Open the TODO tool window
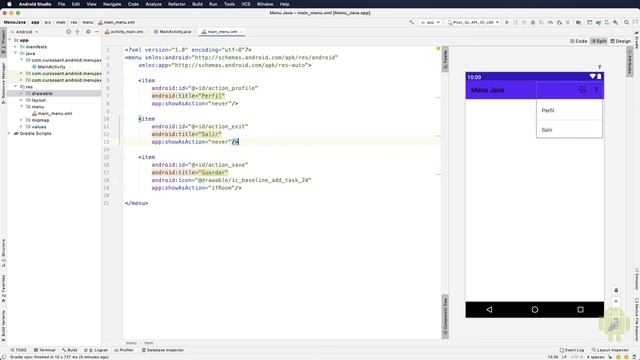Screen dimensions: 640x360 [19, 350]
